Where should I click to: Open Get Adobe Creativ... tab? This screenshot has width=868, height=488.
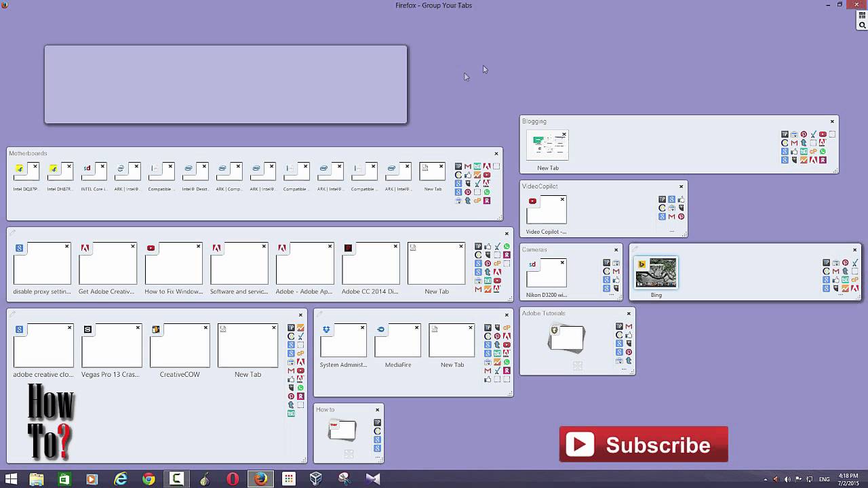point(108,264)
